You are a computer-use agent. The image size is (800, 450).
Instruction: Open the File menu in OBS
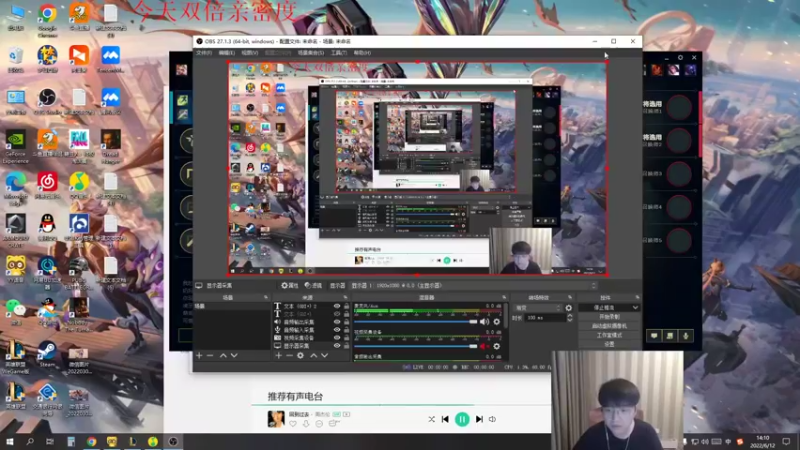[x=204, y=53]
